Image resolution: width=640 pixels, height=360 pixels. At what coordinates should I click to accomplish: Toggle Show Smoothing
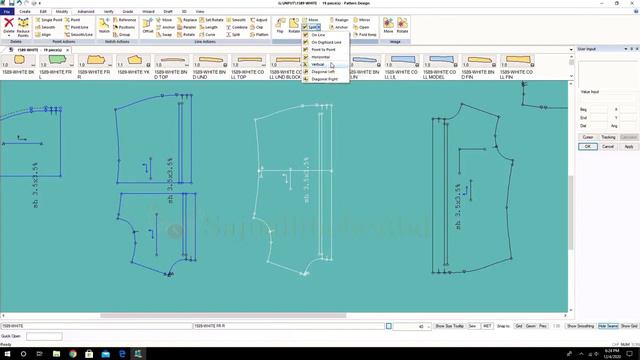pos(580,326)
